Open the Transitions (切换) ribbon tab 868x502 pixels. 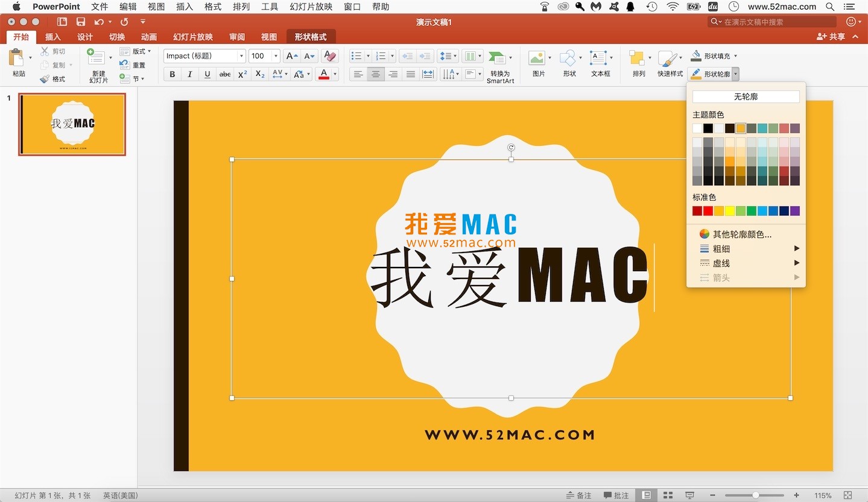click(117, 37)
